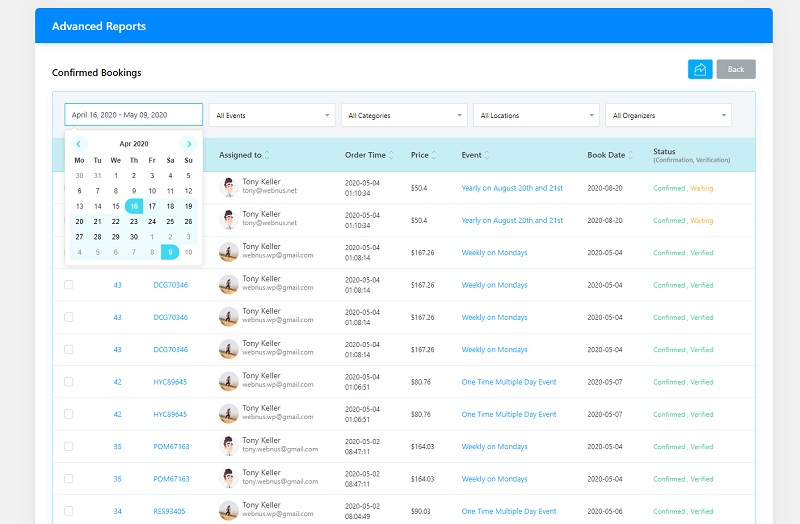Sort by Book Date column arrows

pos(631,155)
